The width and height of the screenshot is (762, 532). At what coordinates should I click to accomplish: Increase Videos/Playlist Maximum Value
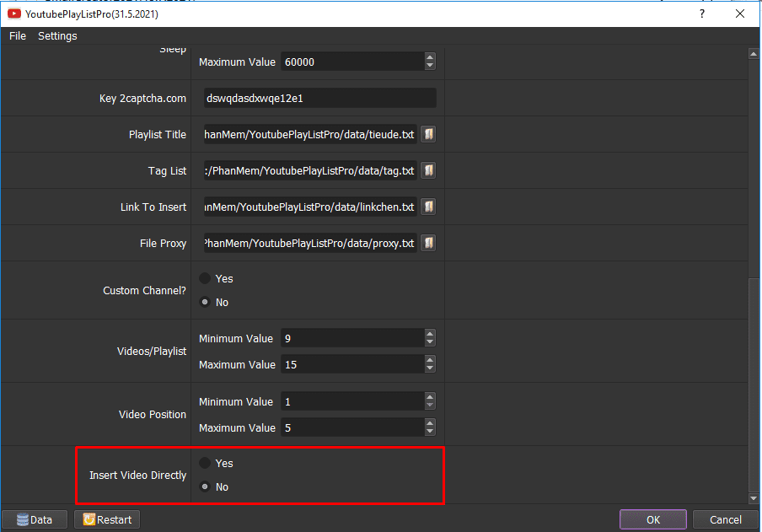click(x=430, y=360)
